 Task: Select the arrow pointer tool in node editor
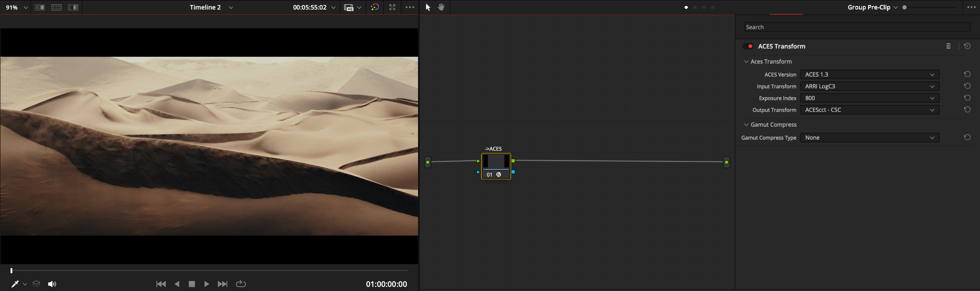click(x=428, y=7)
